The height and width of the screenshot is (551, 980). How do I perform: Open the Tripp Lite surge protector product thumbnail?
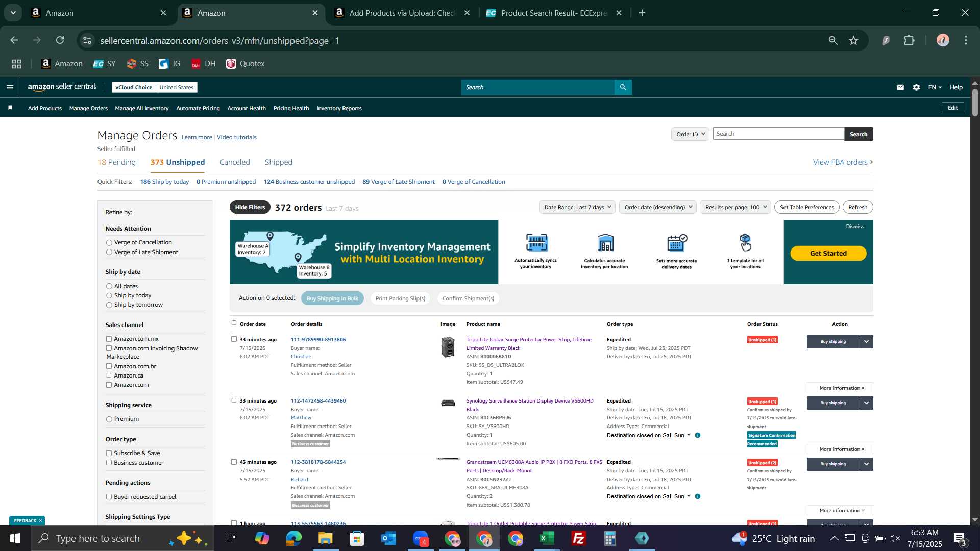(448, 347)
